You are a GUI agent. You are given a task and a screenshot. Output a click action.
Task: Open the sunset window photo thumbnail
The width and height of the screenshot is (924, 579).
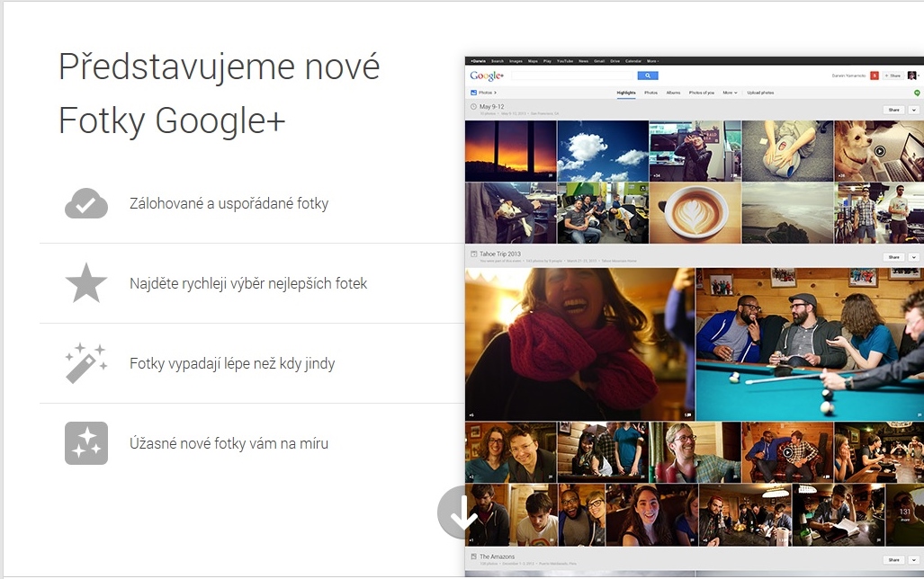510,151
